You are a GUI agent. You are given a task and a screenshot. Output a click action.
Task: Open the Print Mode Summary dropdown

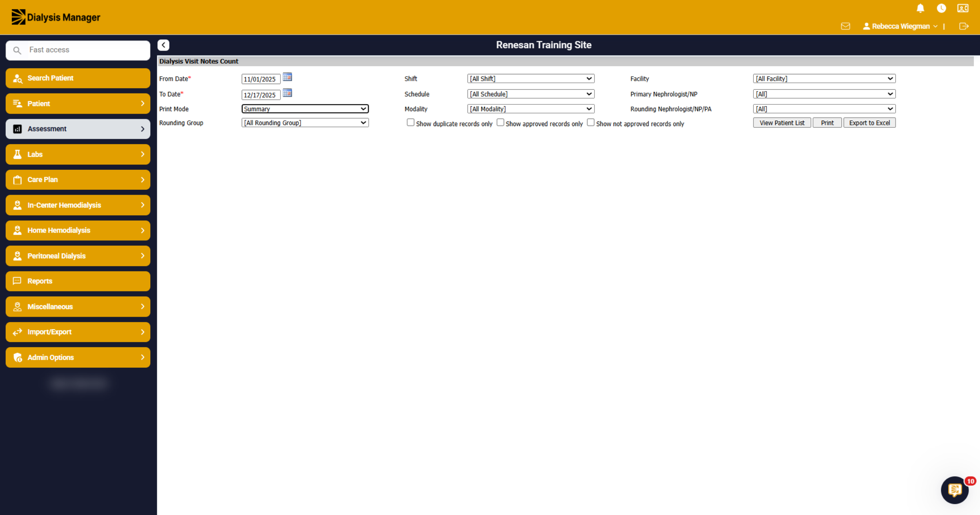[x=305, y=109]
